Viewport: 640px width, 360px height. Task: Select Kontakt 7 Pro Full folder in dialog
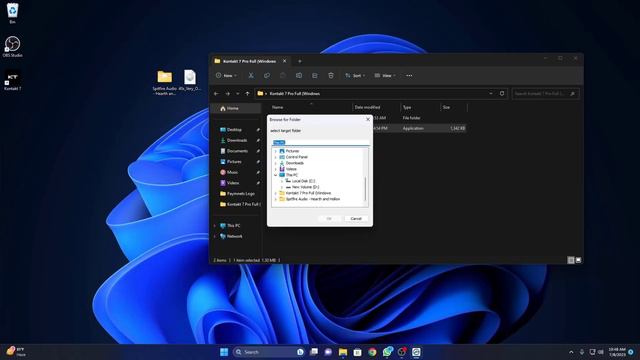coord(308,193)
